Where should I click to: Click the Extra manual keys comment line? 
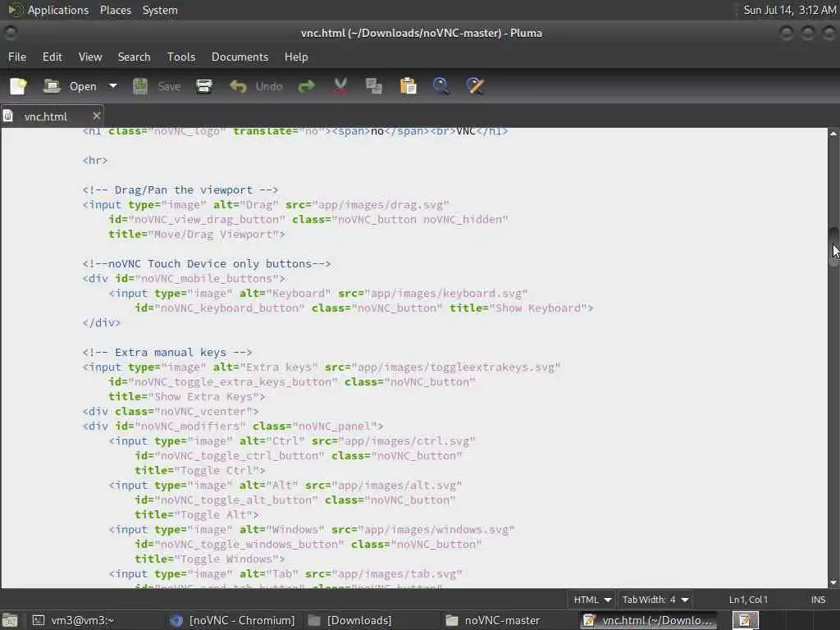[167, 353]
